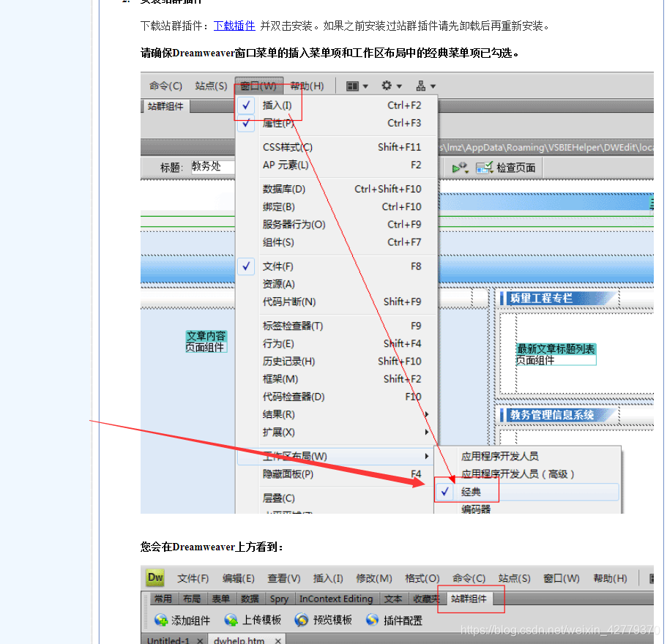
Task: Open 编辑(E) menu in lower Dreamweaver bar
Action: (x=239, y=579)
